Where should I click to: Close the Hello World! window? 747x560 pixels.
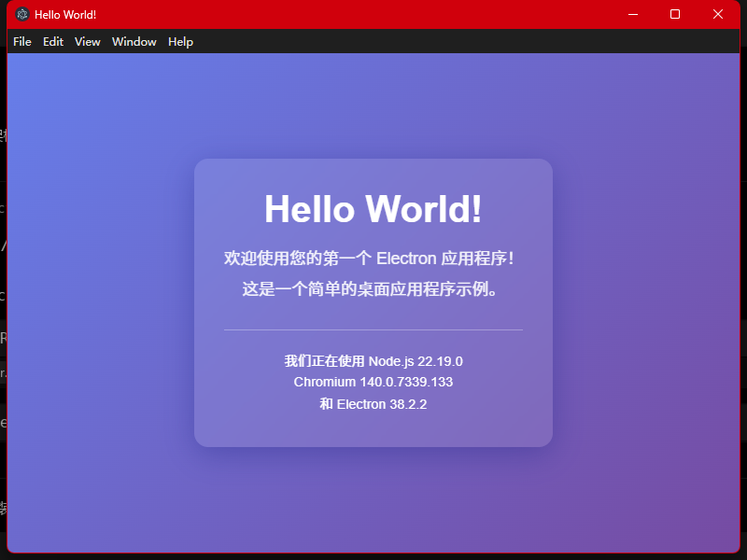point(718,14)
